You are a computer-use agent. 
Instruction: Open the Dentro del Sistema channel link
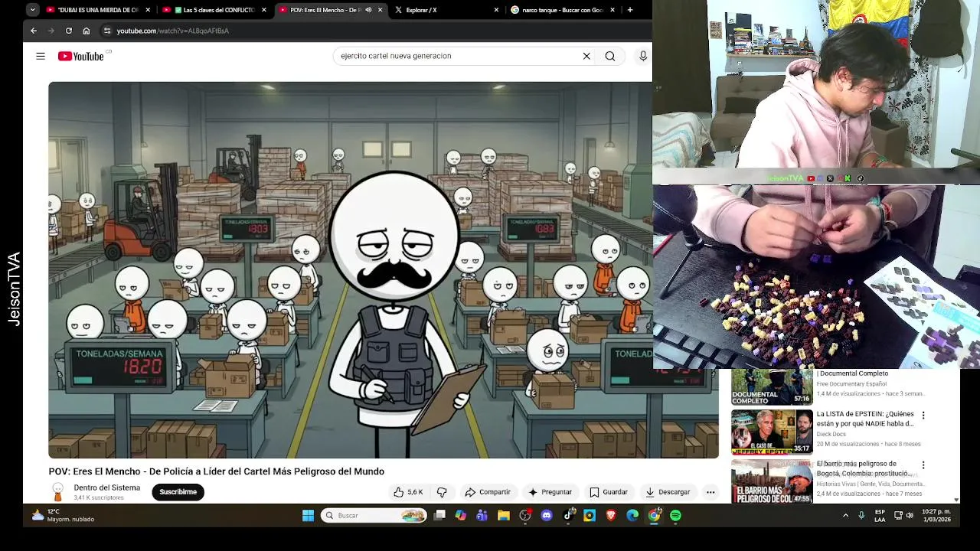(107, 487)
